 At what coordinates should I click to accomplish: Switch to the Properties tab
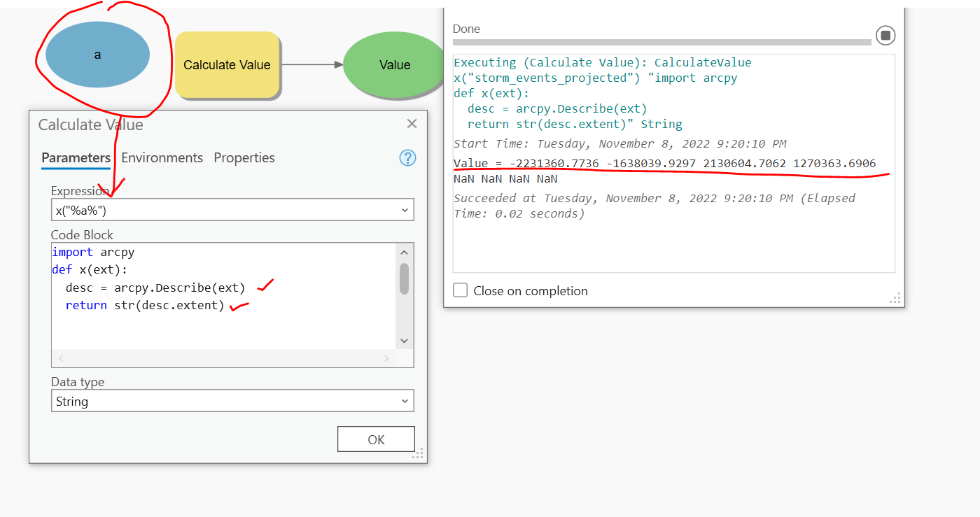pyautogui.click(x=244, y=157)
